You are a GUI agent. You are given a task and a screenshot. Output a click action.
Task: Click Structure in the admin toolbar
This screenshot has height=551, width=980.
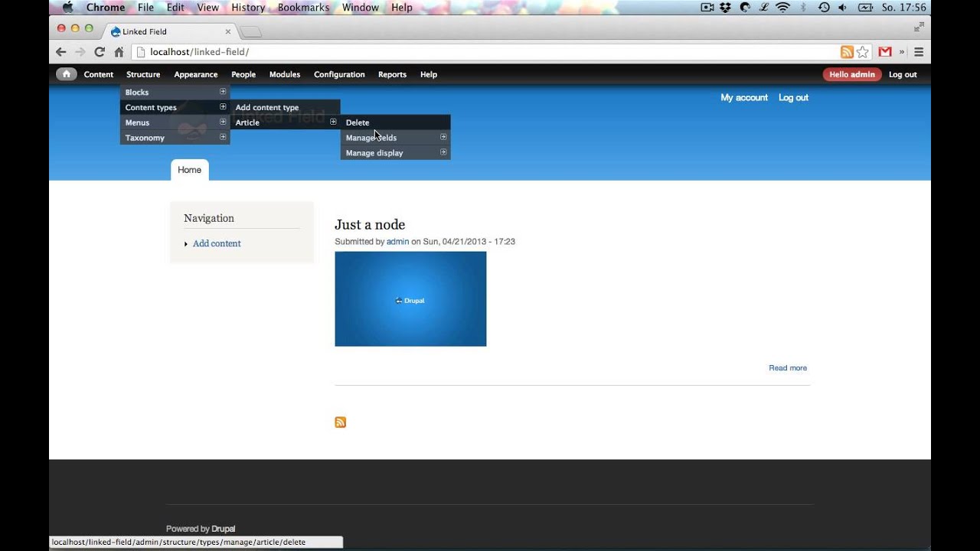[x=143, y=74]
